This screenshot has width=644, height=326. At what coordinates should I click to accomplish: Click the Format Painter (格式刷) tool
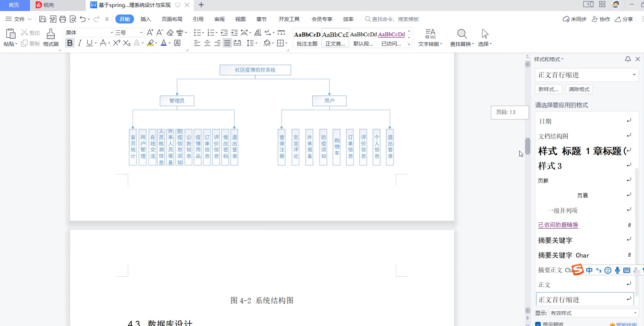click(51, 38)
